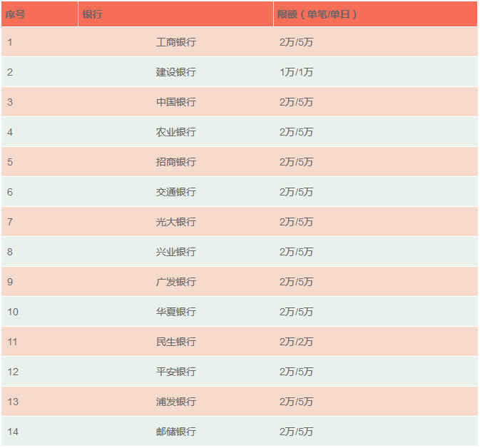This screenshot has height=448, width=480.
Task: Click the 银行 column header
Action: (x=92, y=14)
